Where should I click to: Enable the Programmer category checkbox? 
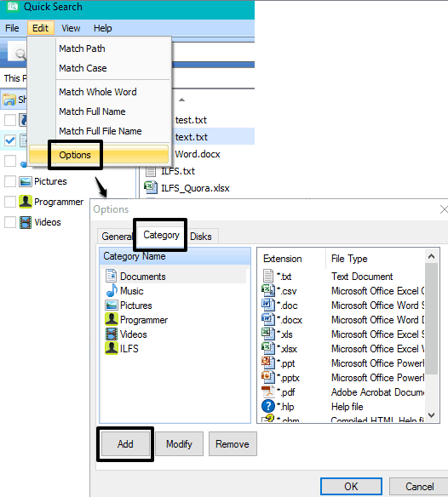[10, 202]
